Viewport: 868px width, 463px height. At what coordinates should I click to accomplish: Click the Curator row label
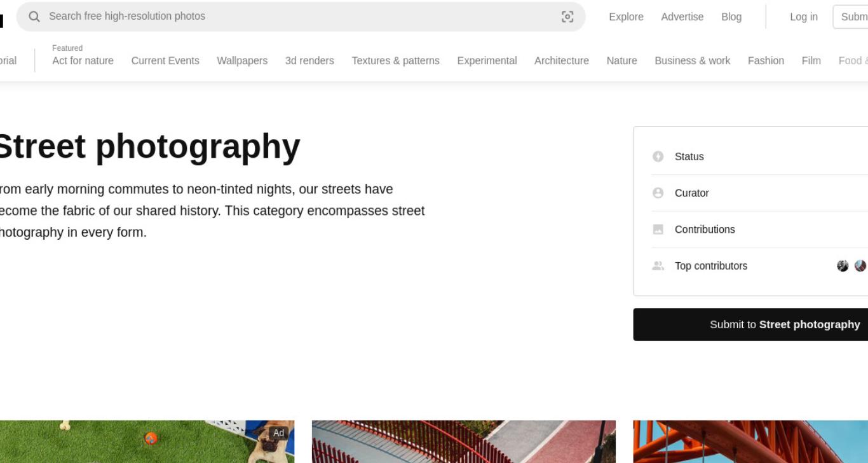pos(691,193)
